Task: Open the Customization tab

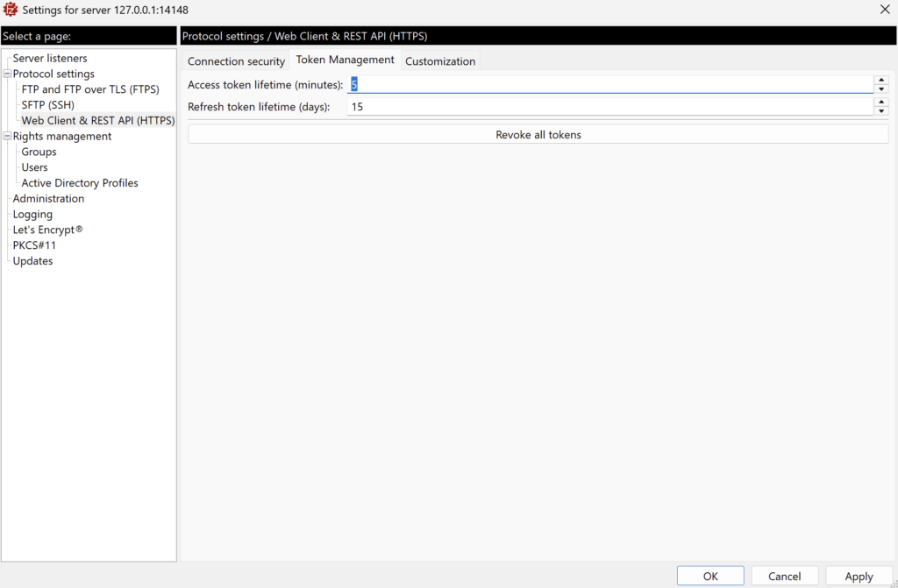Action: tap(440, 61)
